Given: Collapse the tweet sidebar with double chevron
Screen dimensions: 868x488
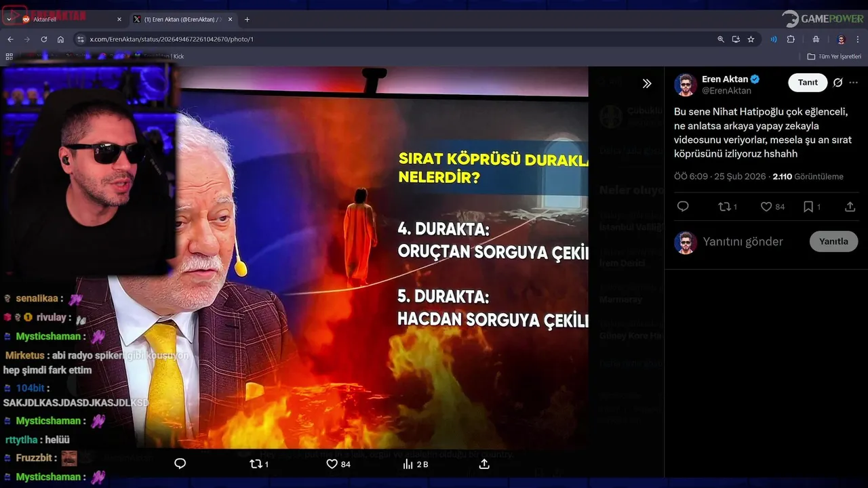Looking at the screenshot, I should pos(647,83).
